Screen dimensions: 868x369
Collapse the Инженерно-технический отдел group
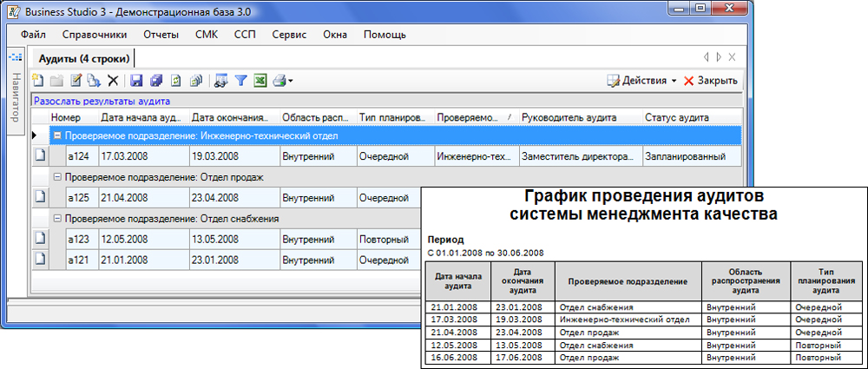point(57,136)
